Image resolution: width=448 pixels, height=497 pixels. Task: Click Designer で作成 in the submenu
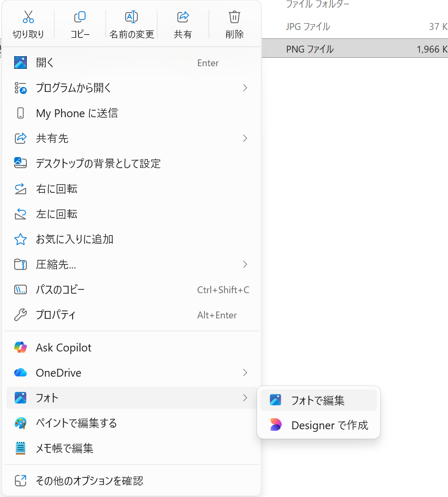[329, 426]
